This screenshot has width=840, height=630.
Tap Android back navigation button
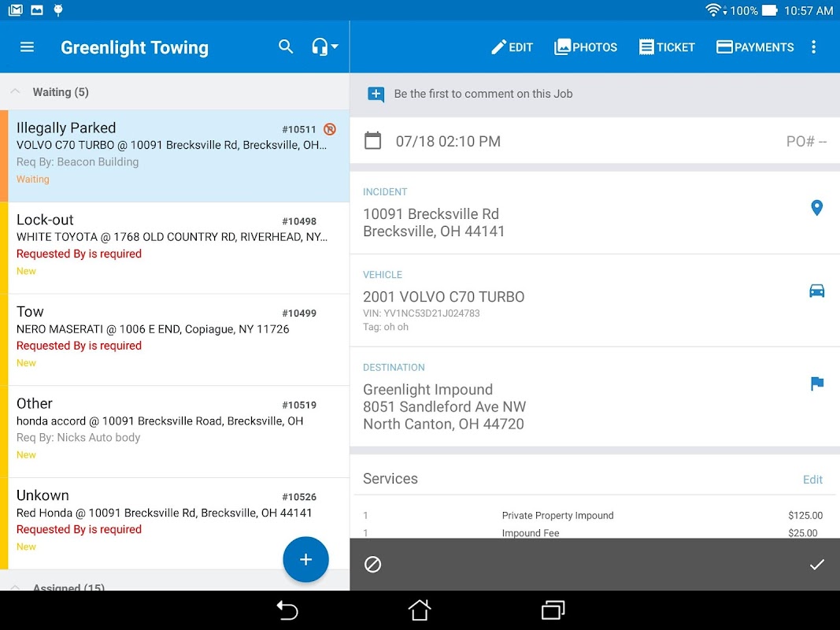click(287, 610)
